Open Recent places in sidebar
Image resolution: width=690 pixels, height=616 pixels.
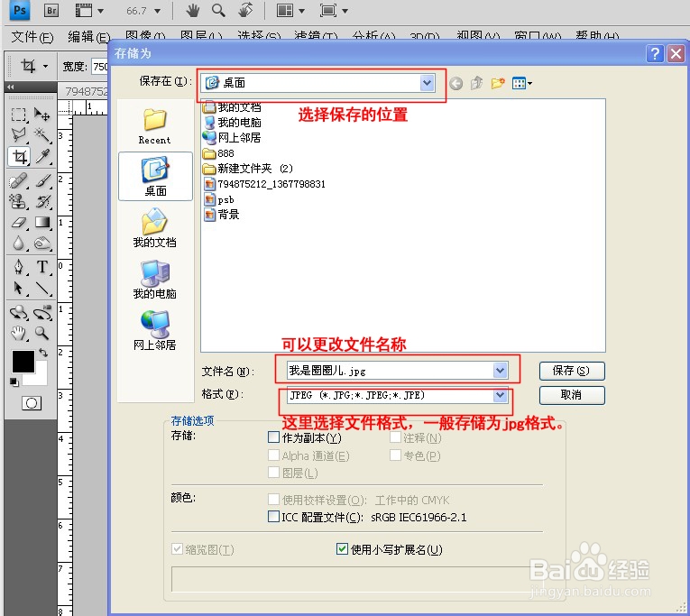(x=155, y=126)
